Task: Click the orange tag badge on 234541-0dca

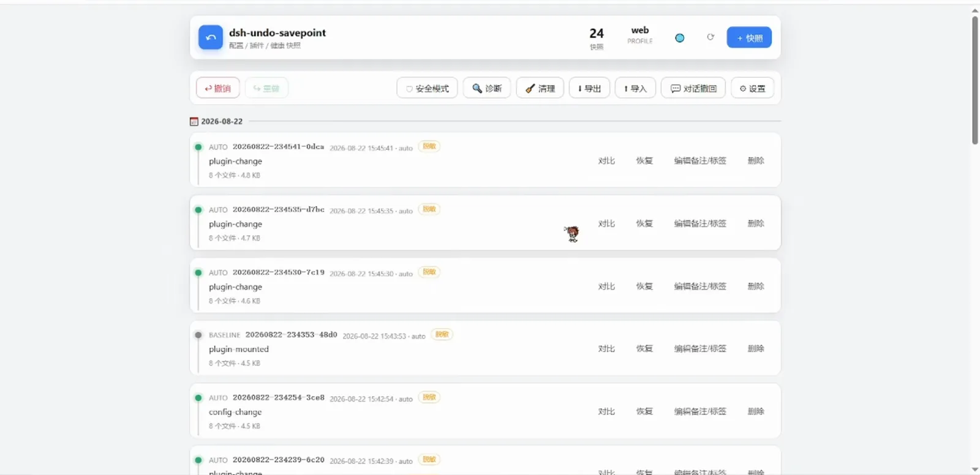Action: (x=429, y=146)
